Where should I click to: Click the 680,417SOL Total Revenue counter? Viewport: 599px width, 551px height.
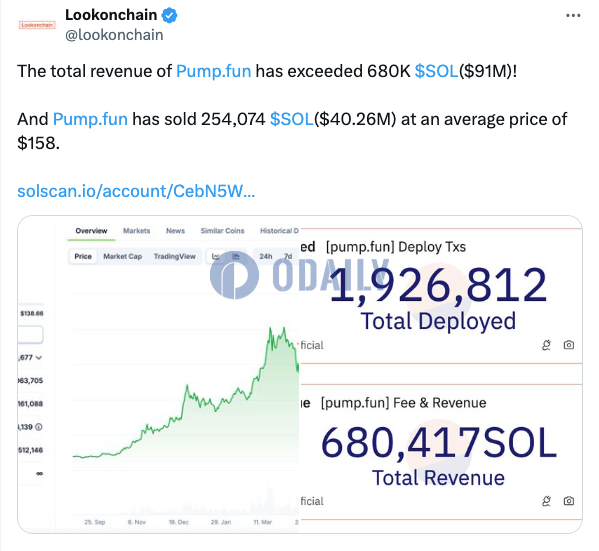pos(438,442)
